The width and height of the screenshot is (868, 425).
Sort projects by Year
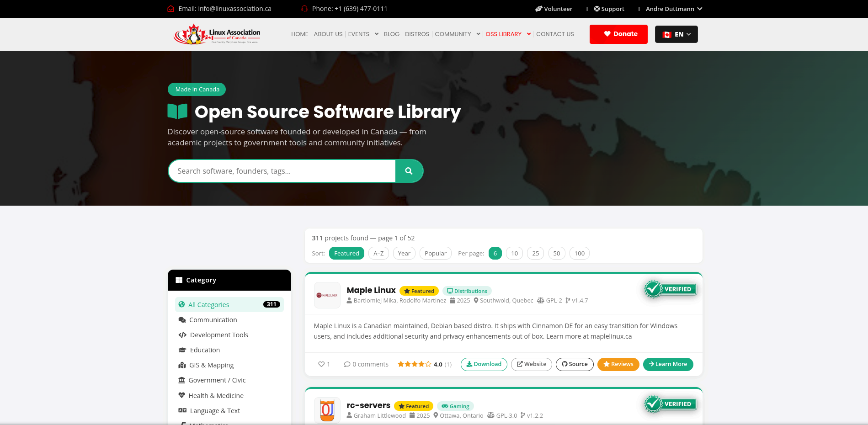click(x=404, y=253)
